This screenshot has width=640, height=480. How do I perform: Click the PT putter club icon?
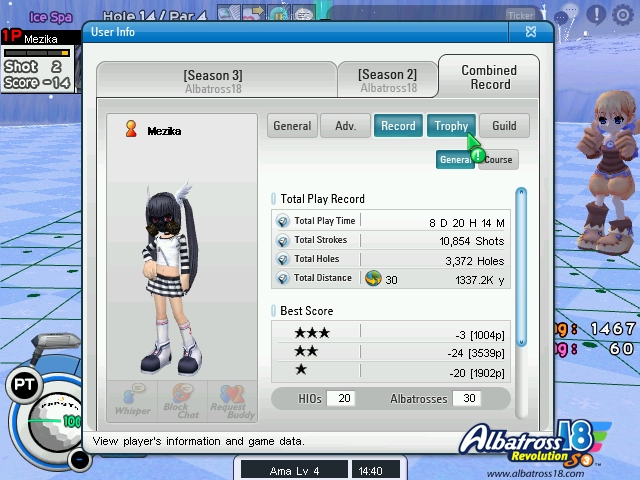(22, 383)
